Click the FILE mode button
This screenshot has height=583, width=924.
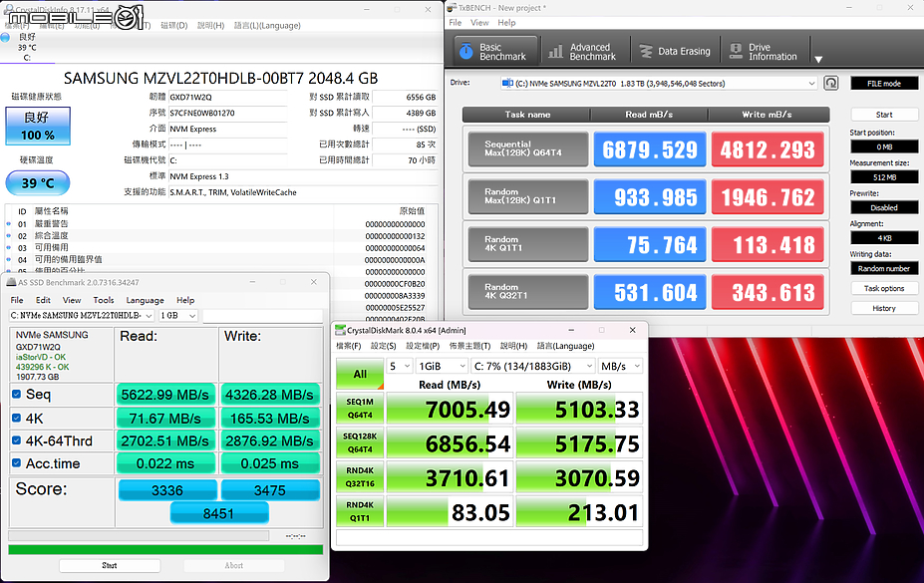(x=884, y=84)
